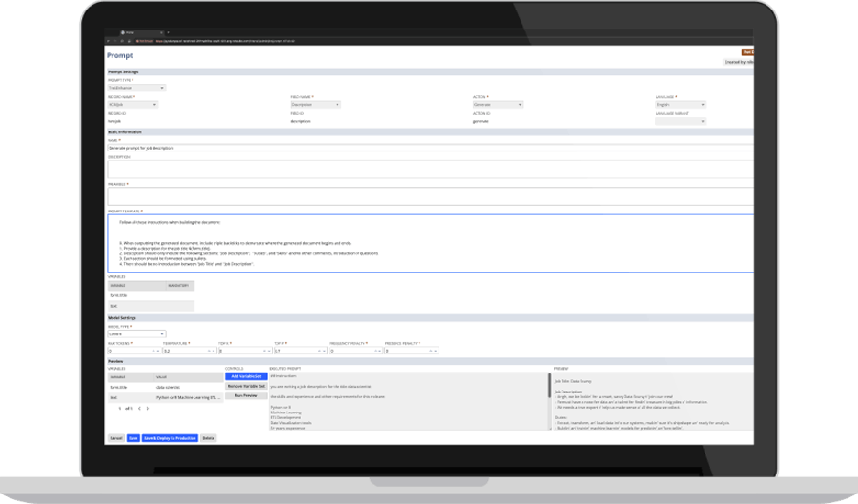Click inside the Prompt Template editor
Screen dimensions: 858x504
[429, 243]
